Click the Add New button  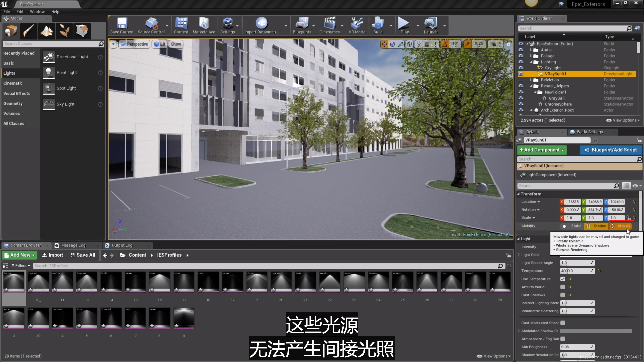(20, 255)
